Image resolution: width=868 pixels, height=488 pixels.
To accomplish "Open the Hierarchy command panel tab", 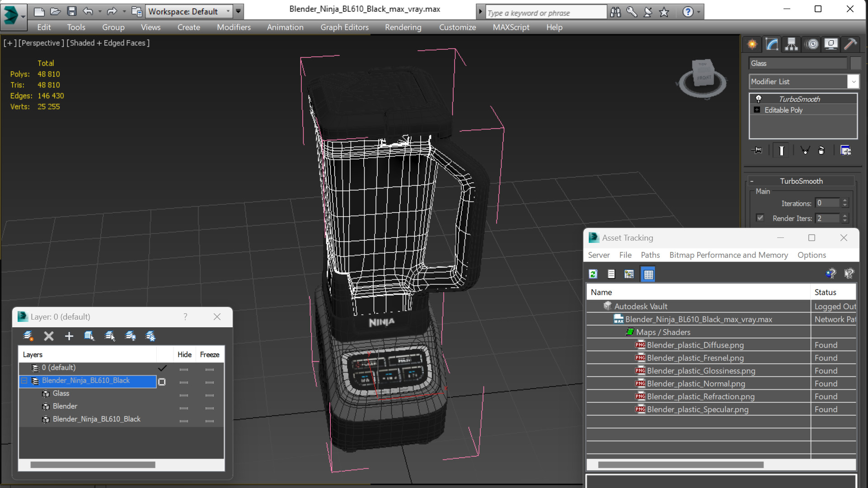I will tap(791, 44).
